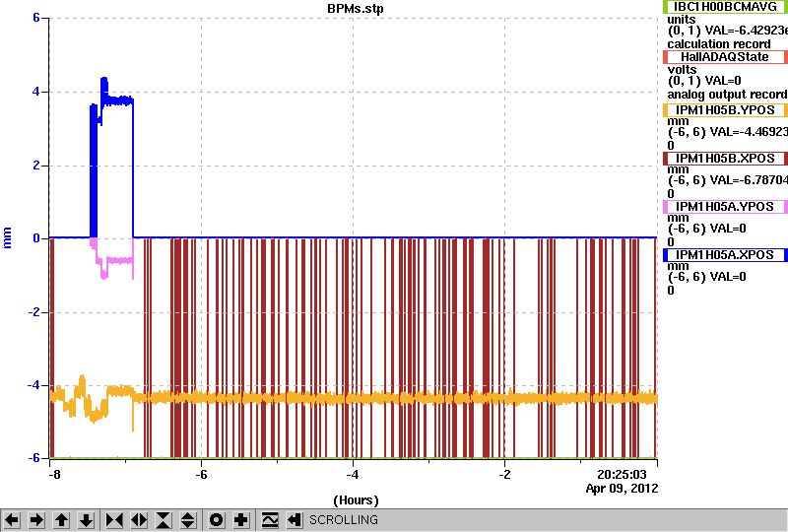
Task: Click the -2 hours x-axis tick label
Action: point(504,475)
